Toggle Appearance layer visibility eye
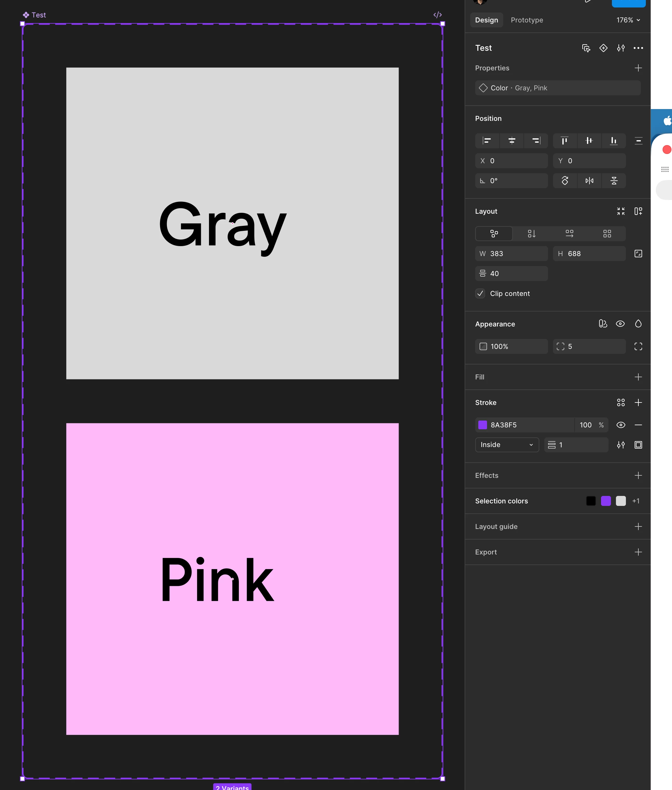The height and width of the screenshot is (790, 672). click(x=620, y=324)
